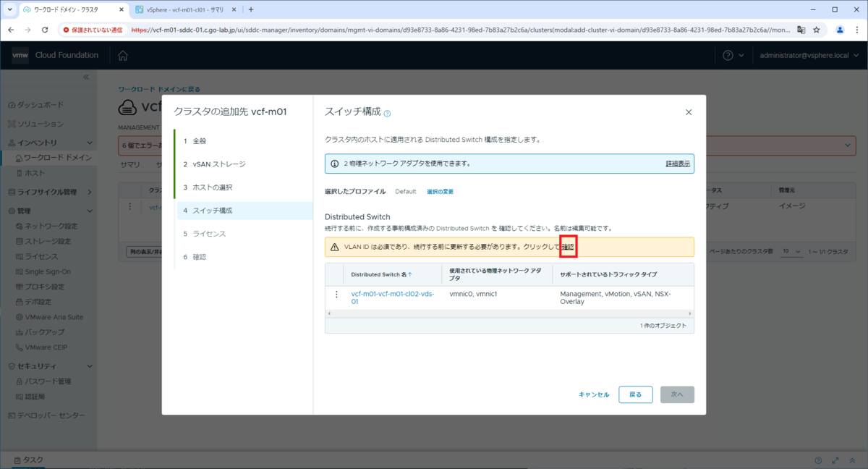
Task: Open a new browser tab
Action: 251,9
